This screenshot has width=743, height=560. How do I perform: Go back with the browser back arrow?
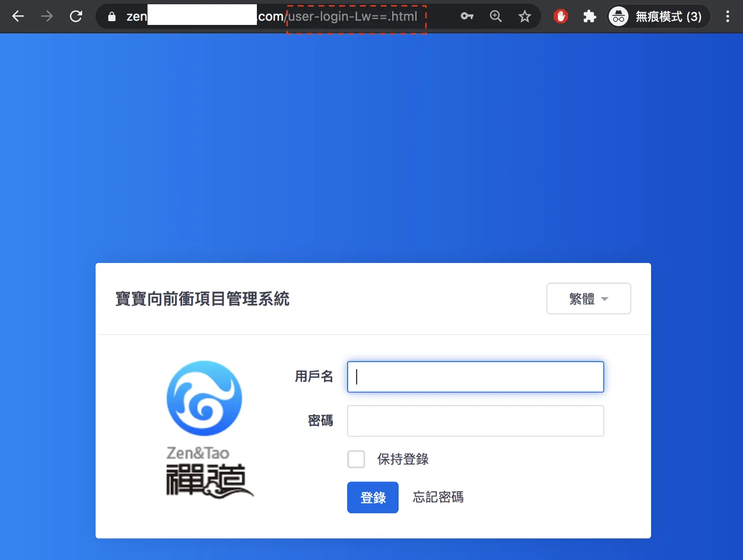(18, 16)
